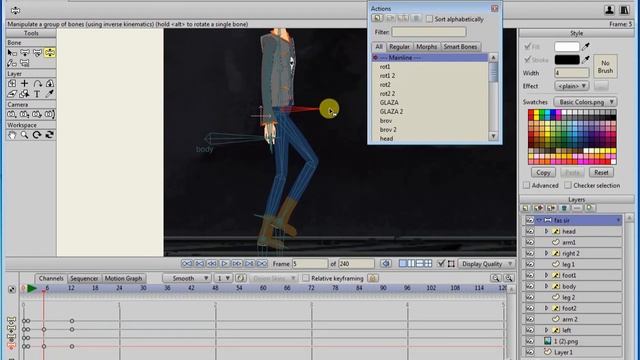
Task: Click the current Frame number field
Action: (x=310, y=264)
